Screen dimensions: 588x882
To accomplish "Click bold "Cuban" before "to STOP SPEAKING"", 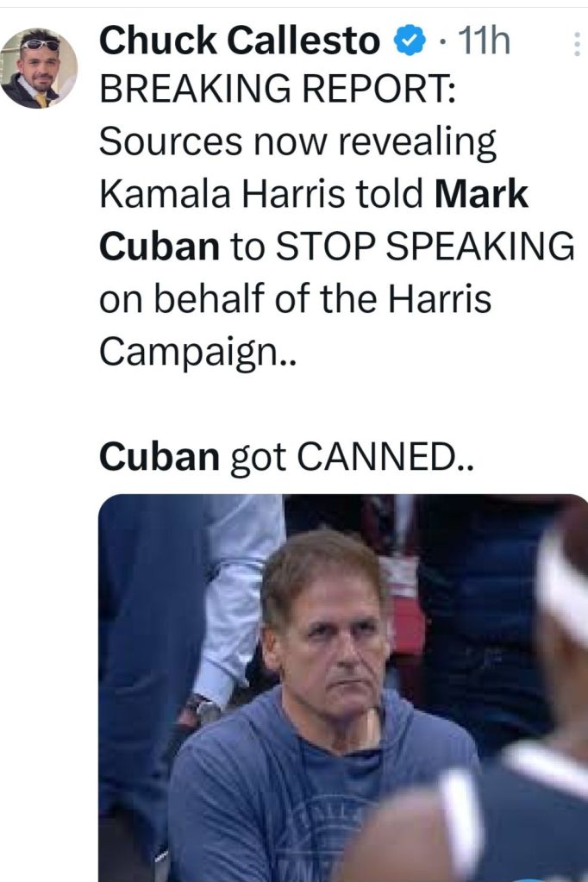I will click(x=160, y=247).
